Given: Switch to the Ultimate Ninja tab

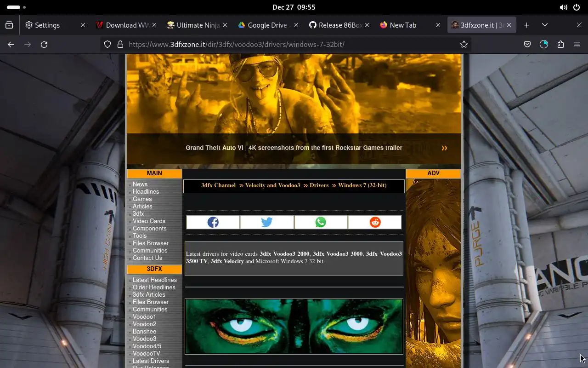Looking at the screenshot, I should (198, 25).
